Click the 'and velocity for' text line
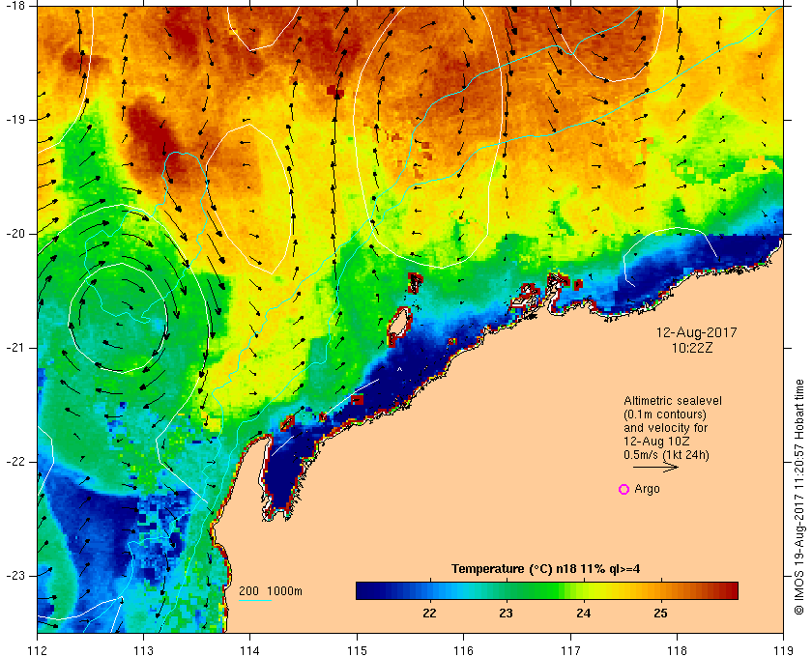The width and height of the screenshot is (812, 657). (665, 428)
